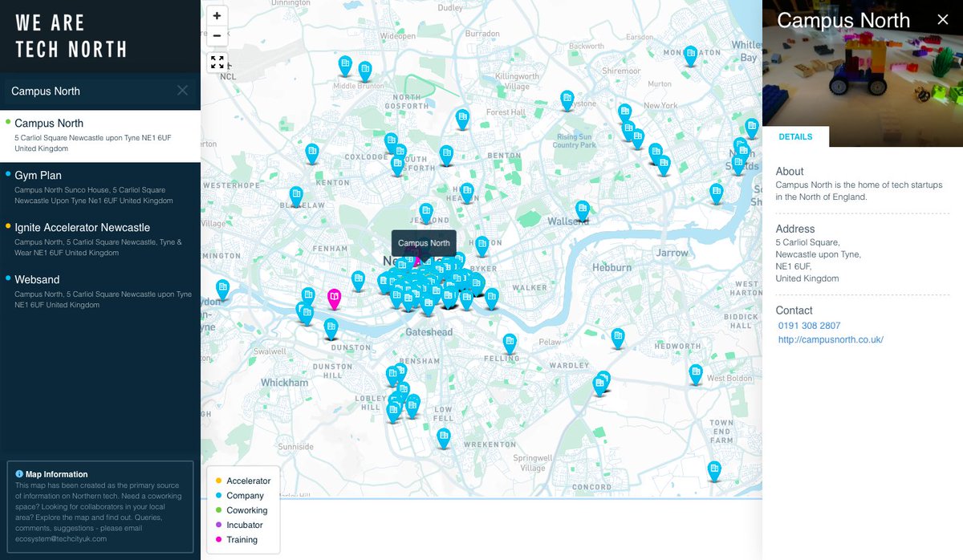
Task: Click the Contact heading in details
Action: click(x=794, y=310)
